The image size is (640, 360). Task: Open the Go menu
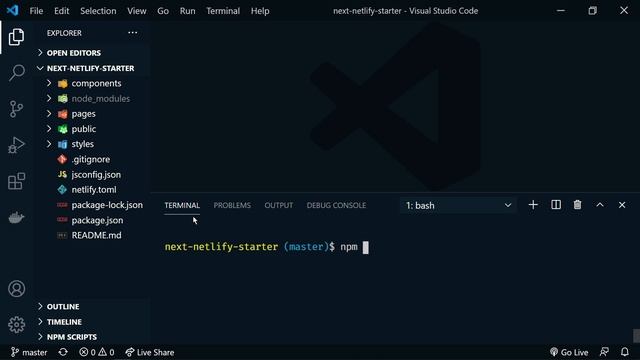[x=163, y=11]
